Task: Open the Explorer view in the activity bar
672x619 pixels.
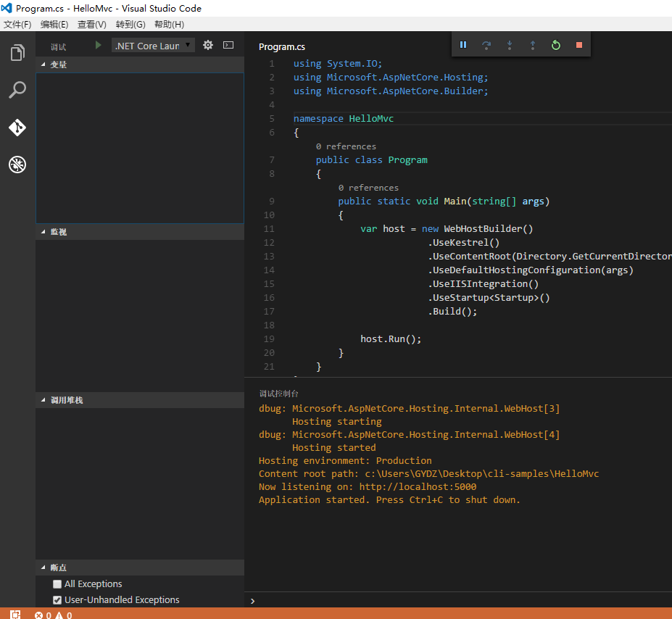Action: click(17, 52)
